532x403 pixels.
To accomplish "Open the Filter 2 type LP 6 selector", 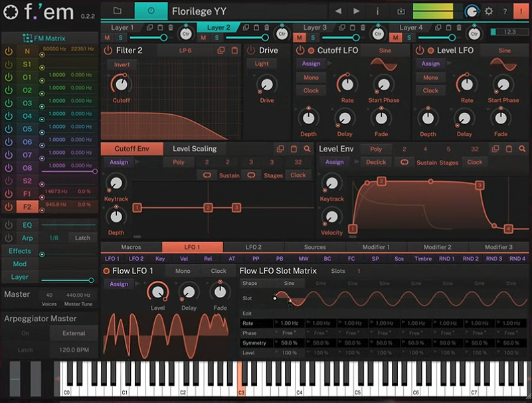I will [x=185, y=50].
